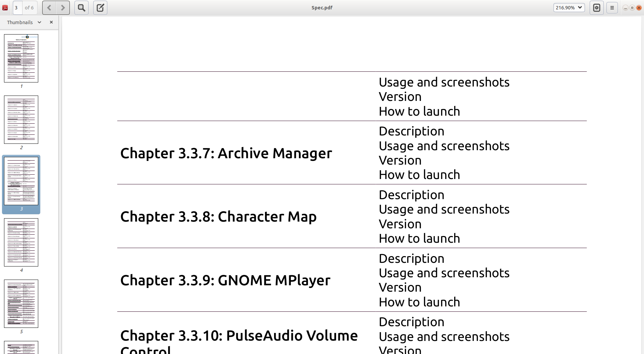The width and height of the screenshot is (644, 354).
Task: Click the page number input field
Action: [17, 8]
